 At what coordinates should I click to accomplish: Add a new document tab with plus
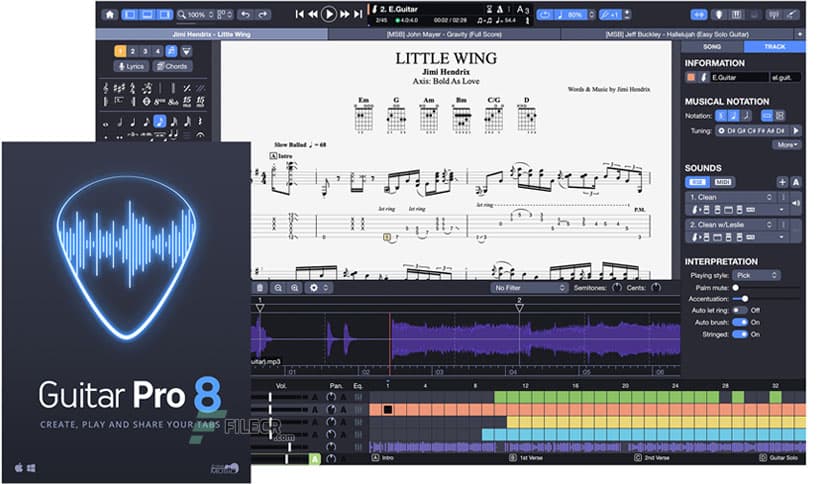pos(800,34)
